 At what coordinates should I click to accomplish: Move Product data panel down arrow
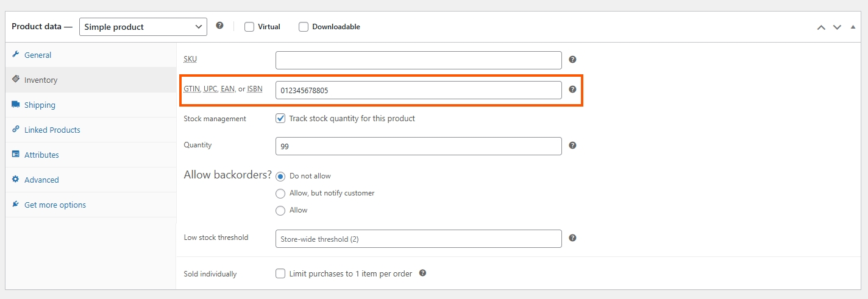(x=837, y=27)
